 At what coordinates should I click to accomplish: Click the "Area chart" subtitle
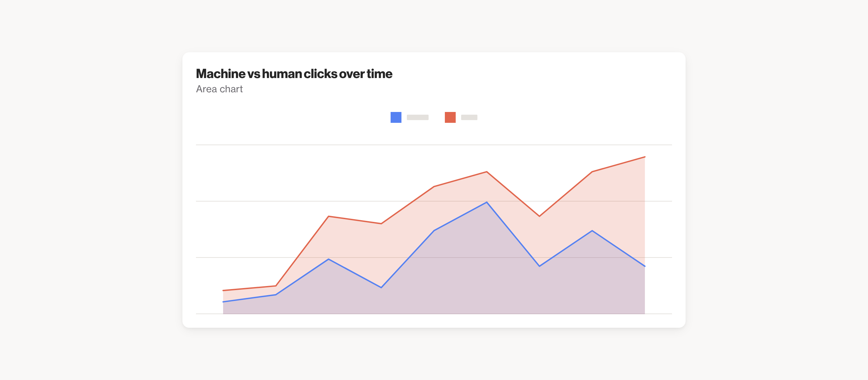click(x=219, y=89)
